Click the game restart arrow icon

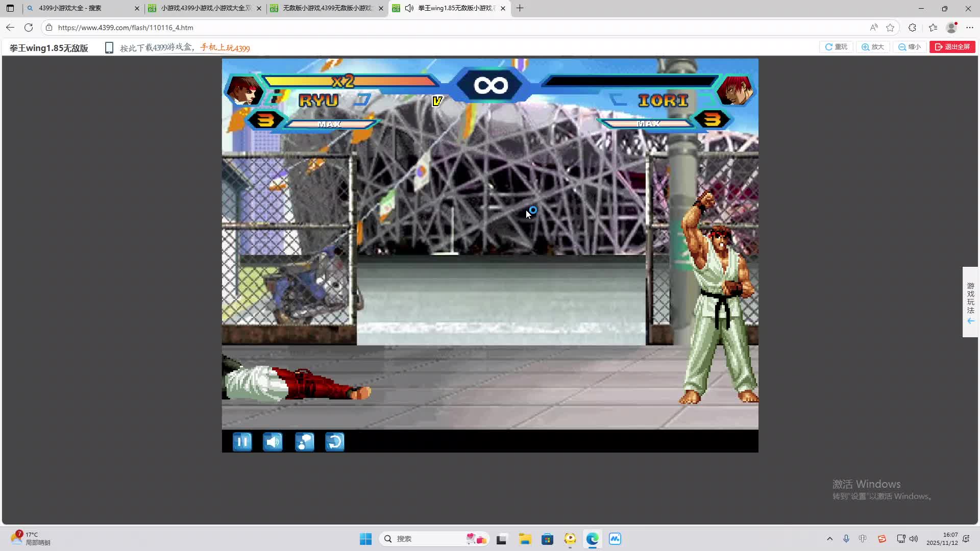335,442
